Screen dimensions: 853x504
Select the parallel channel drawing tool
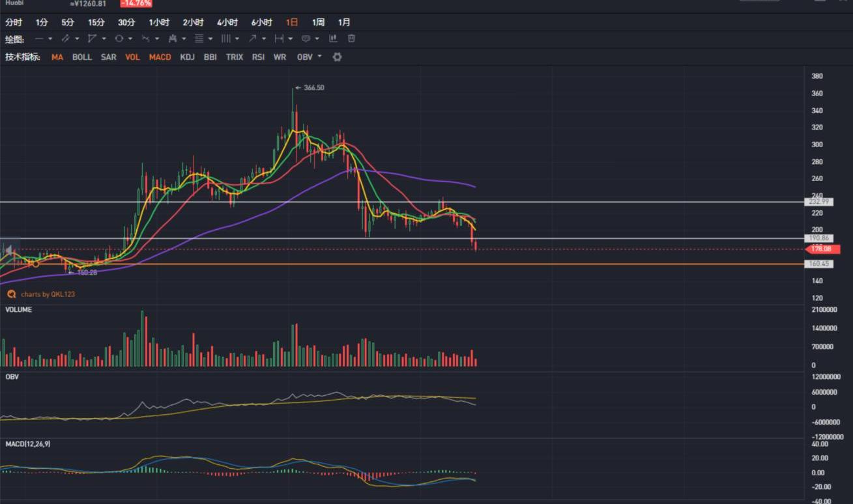tap(65, 38)
